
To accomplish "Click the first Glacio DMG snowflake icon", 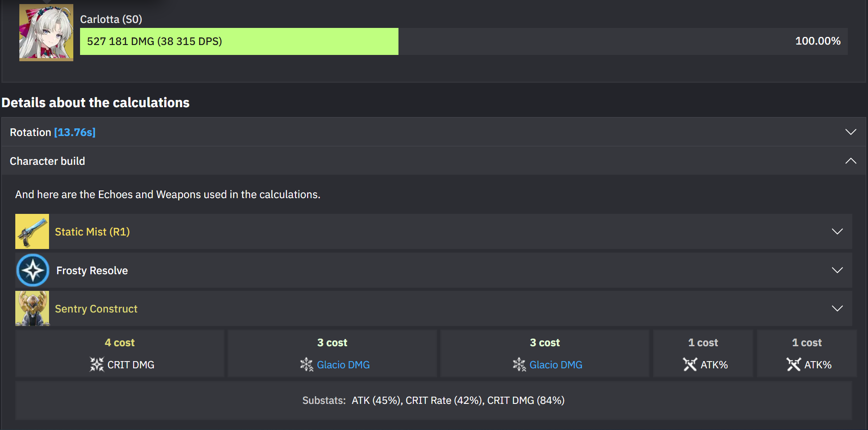I will 307,364.
